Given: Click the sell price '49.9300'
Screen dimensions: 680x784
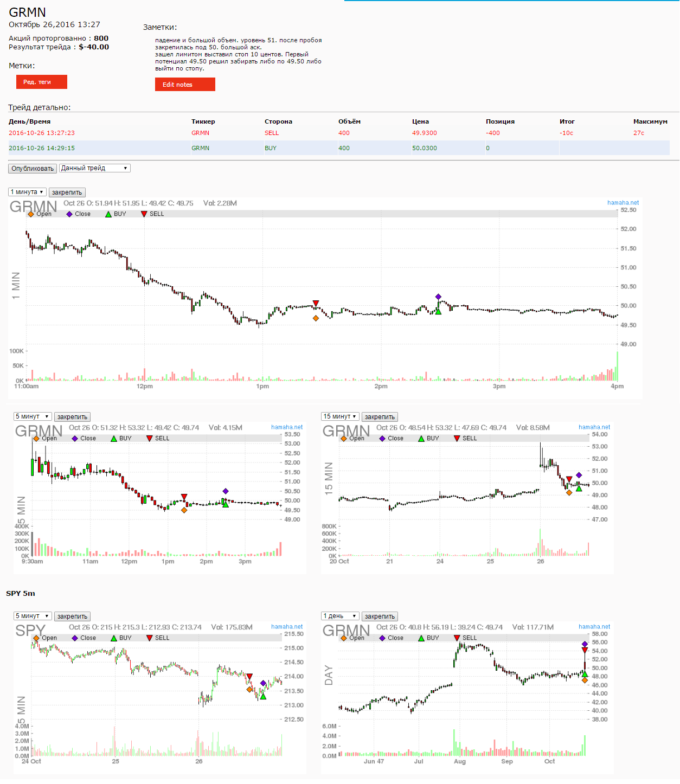Looking at the screenshot, I should [x=425, y=133].
